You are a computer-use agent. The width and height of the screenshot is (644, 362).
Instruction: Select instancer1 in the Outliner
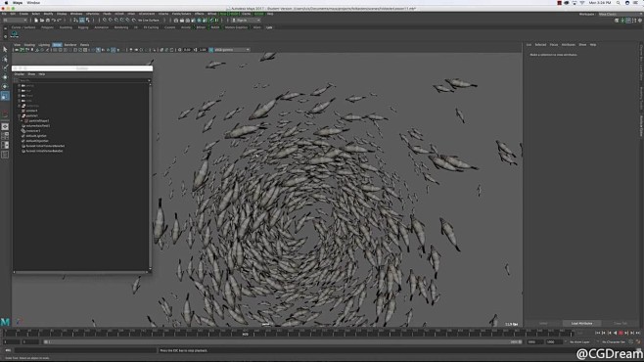[x=33, y=131]
